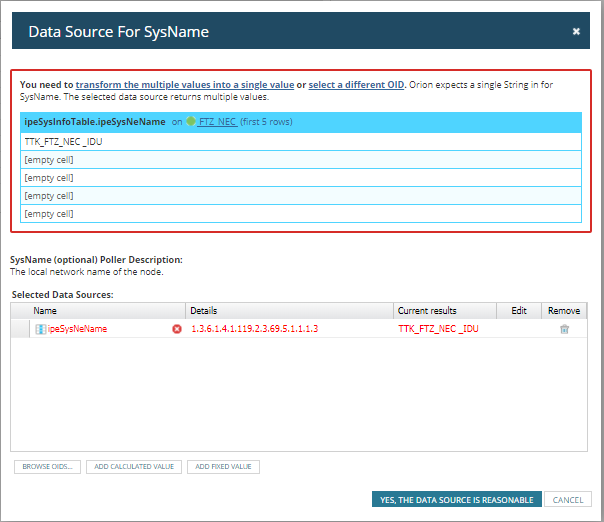Click the ipeSysInfoTable.ipeSysNeName table header

[x=301, y=122]
